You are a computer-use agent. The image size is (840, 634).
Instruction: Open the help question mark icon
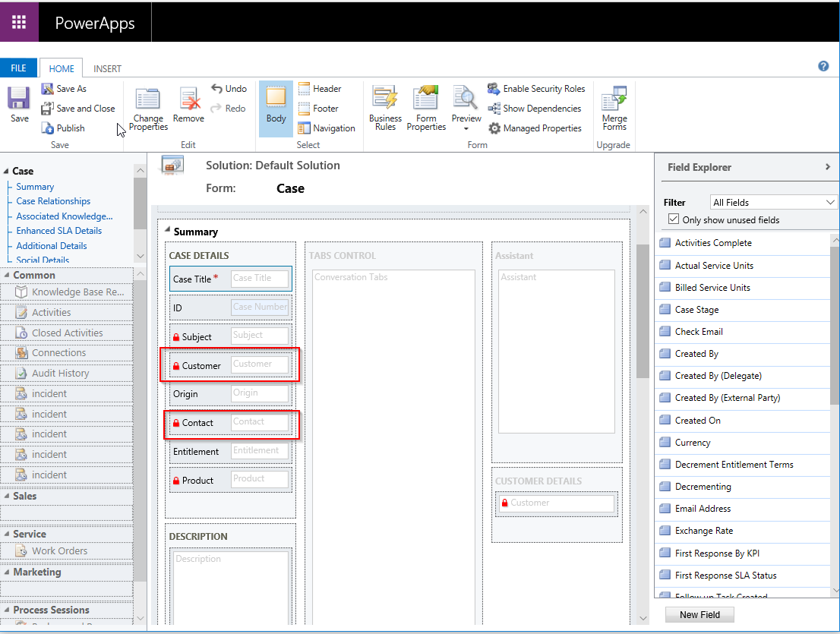click(823, 66)
